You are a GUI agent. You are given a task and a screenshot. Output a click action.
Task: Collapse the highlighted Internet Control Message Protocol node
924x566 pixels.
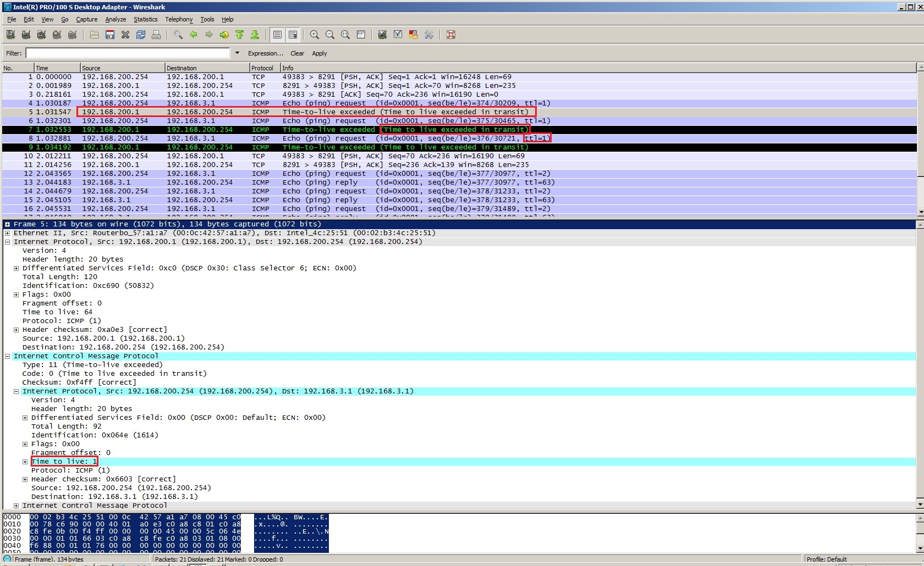[7, 356]
